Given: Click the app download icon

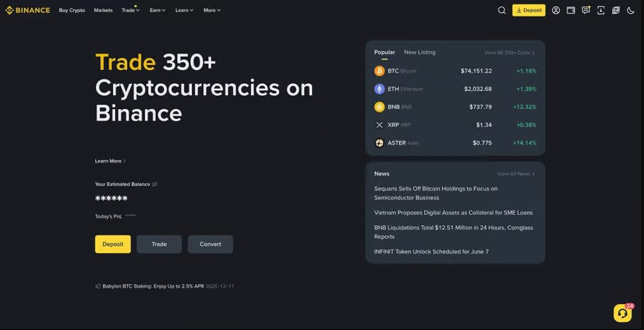Looking at the screenshot, I should 601,10.
